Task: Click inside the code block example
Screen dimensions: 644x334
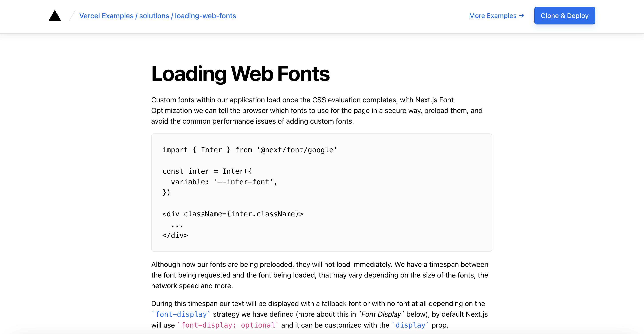Action: (x=321, y=193)
